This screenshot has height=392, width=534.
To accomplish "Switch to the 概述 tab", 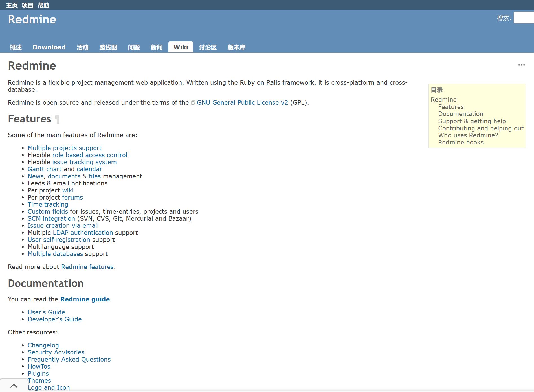I will click(x=16, y=47).
